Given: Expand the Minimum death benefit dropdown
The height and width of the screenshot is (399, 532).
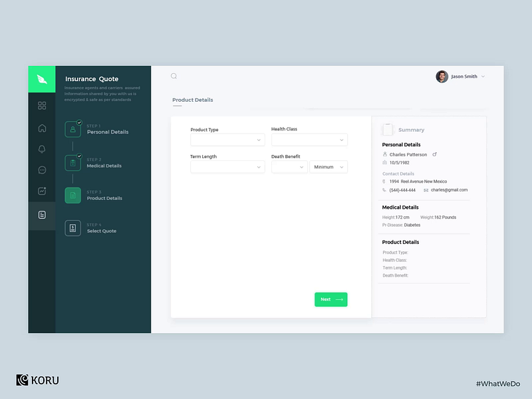Looking at the screenshot, I should 328,166.
